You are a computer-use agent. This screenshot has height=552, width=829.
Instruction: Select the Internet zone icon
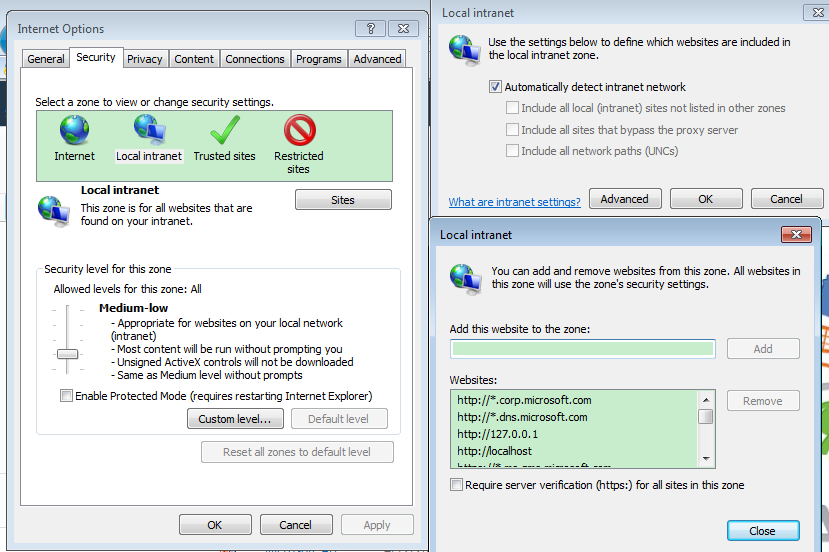tap(74, 131)
